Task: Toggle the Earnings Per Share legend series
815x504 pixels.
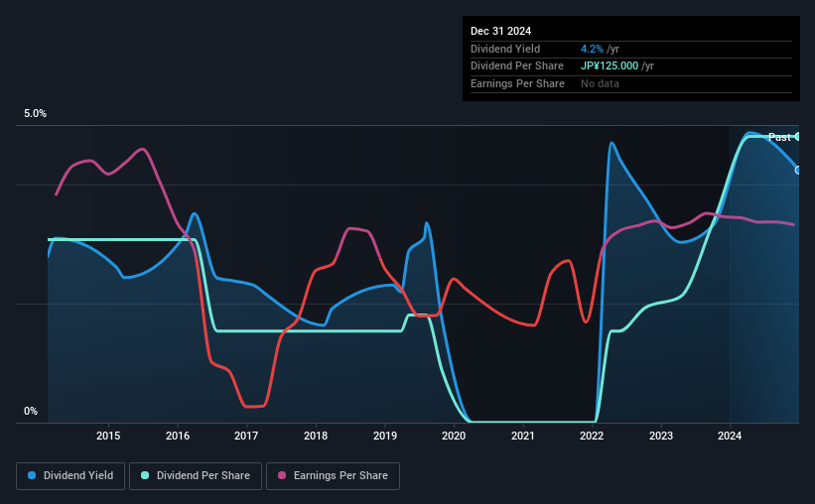Action: (x=333, y=476)
